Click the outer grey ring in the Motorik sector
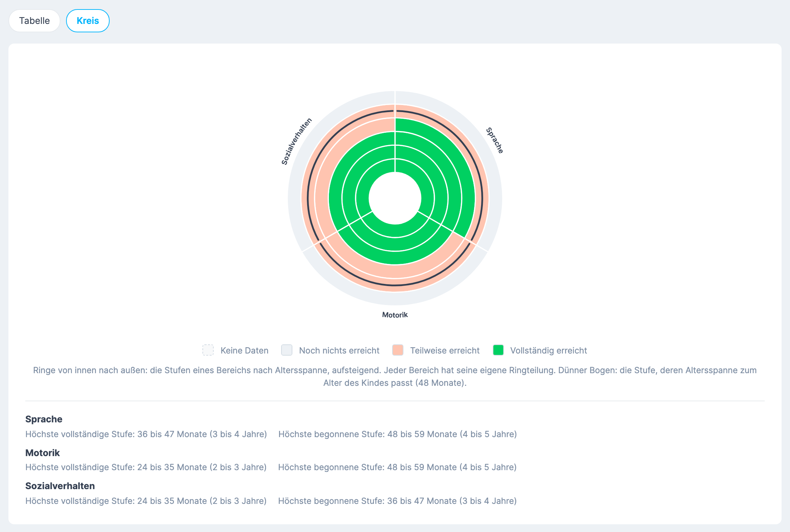Viewport: 790px width, 532px height. (395, 299)
